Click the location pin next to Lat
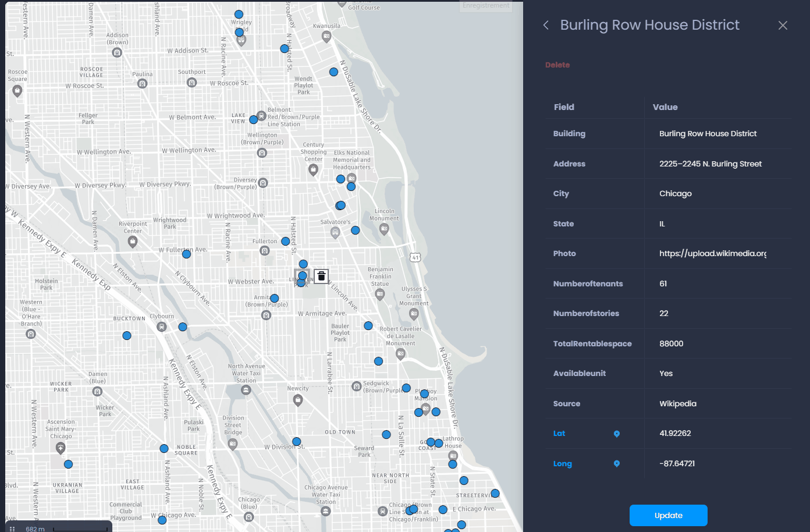 (617, 434)
